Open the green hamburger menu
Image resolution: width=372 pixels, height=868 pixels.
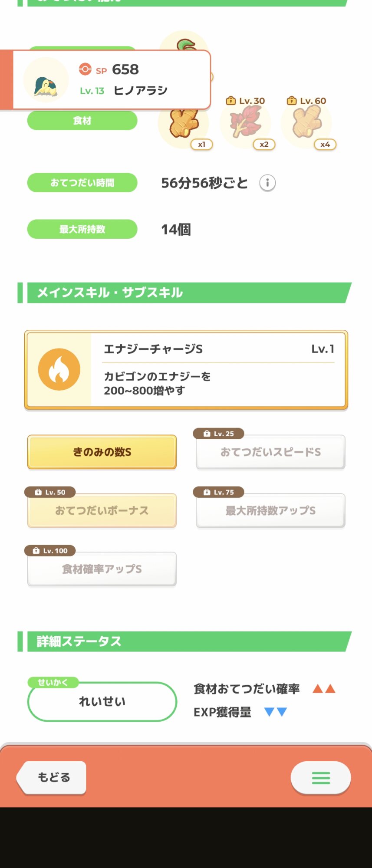click(321, 778)
